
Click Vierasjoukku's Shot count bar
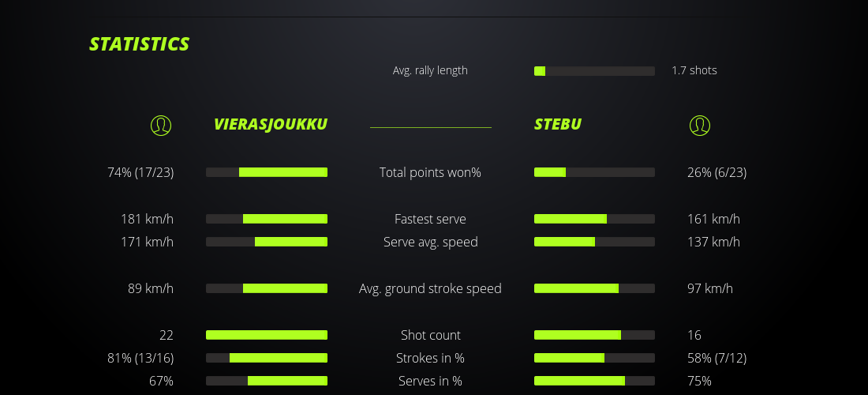tap(267, 335)
